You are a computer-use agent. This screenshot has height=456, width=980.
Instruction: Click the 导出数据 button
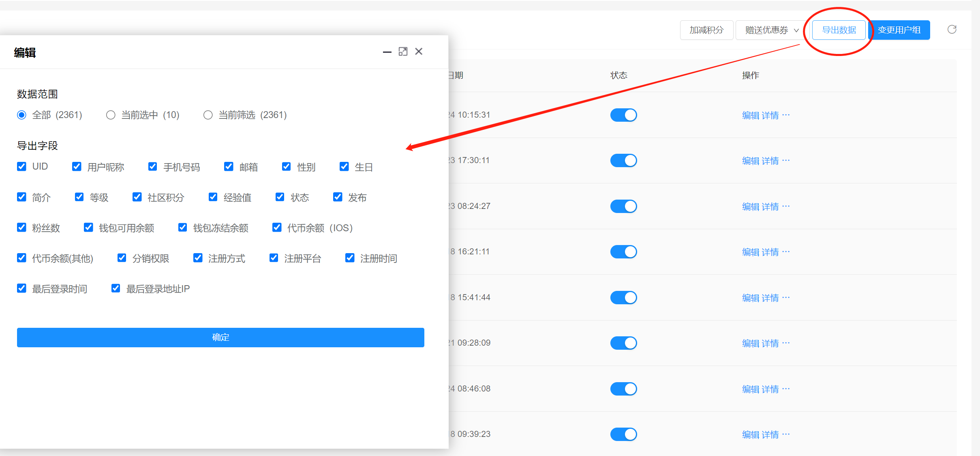click(x=839, y=30)
